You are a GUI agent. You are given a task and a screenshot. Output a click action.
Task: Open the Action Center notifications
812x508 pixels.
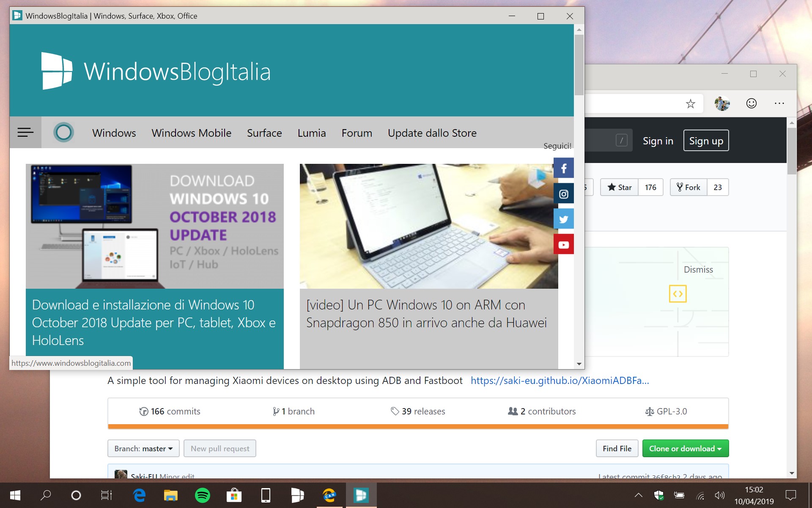[x=790, y=495]
